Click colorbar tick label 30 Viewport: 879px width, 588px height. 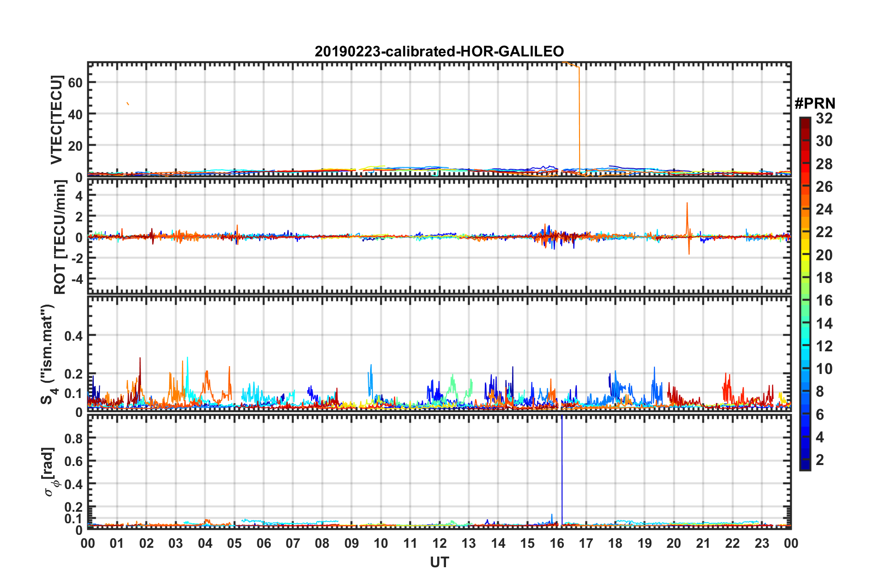[824, 141]
